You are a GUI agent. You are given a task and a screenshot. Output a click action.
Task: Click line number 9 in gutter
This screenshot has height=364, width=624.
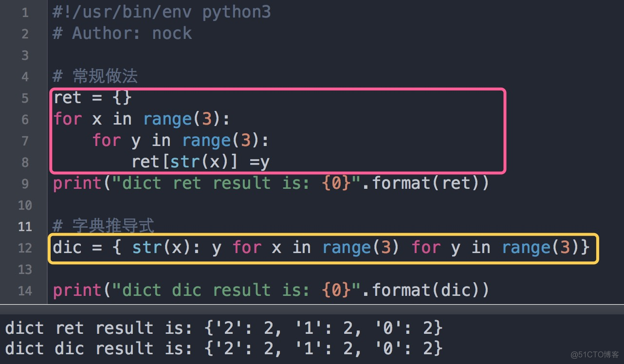coord(25,184)
